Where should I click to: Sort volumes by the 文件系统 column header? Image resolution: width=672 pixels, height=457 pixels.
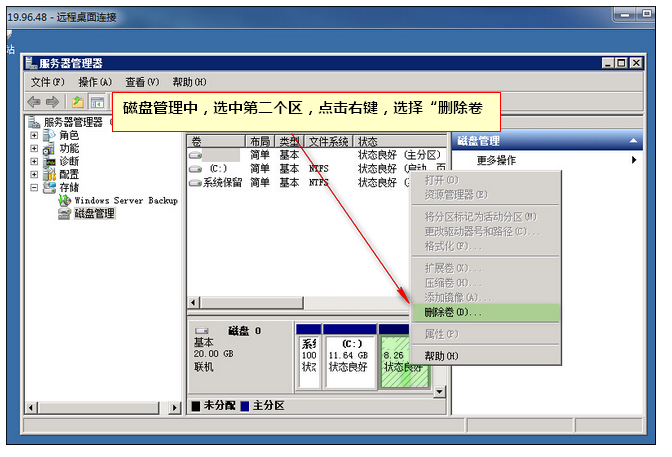coord(328,142)
